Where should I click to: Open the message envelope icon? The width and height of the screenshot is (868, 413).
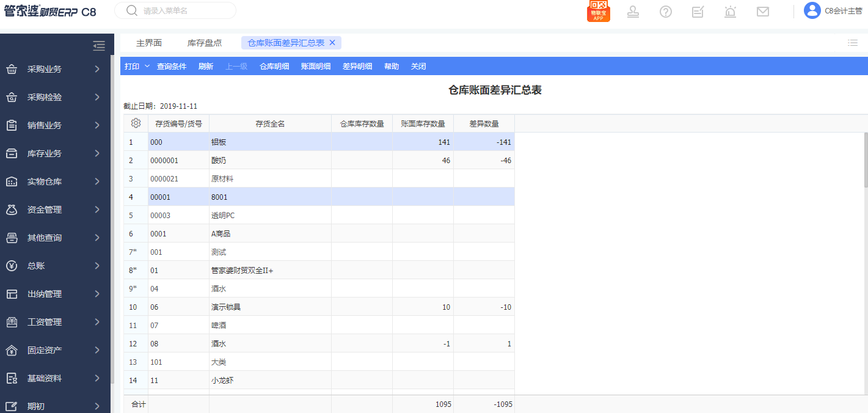pyautogui.click(x=762, y=11)
